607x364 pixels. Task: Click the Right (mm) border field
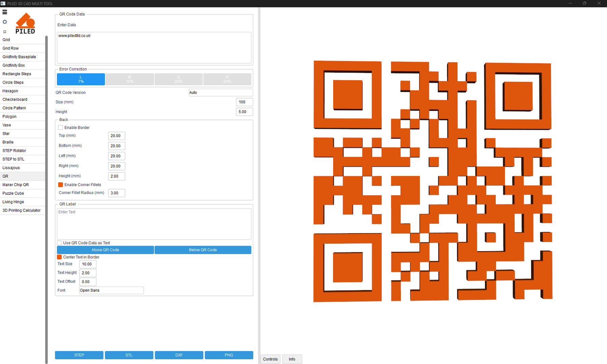click(116, 166)
